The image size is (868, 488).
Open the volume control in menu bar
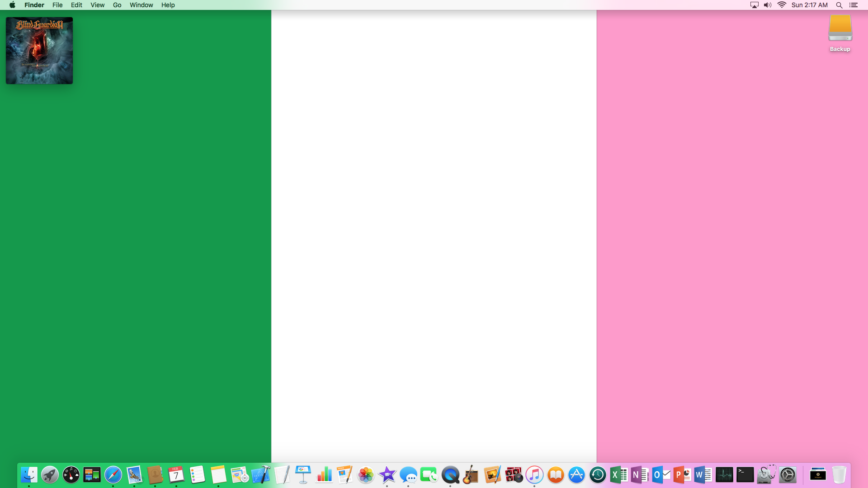click(768, 5)
